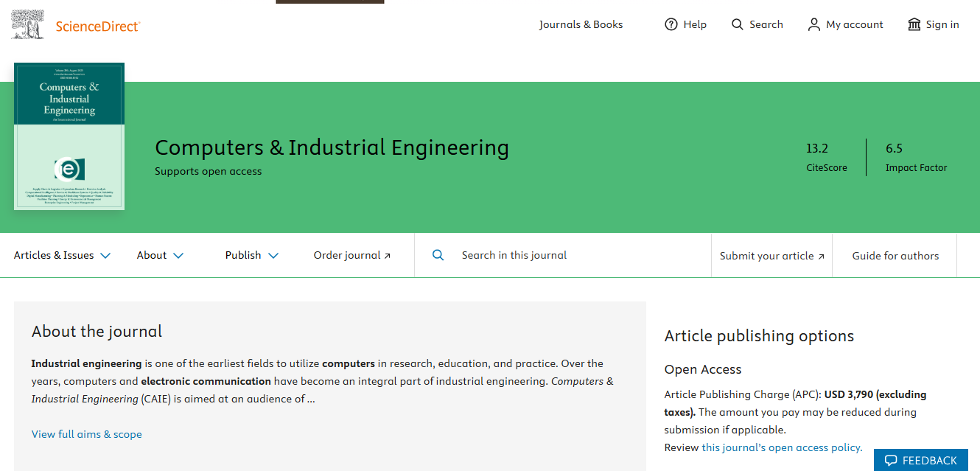980x471 pixels.
Task: Click the FEEDBACK button
Action: (921, 460)
